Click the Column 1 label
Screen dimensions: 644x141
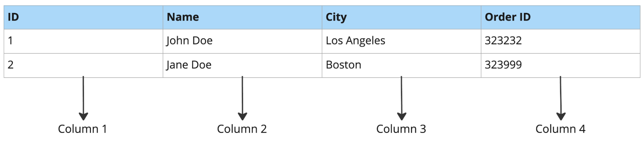[x=82, y=129]
